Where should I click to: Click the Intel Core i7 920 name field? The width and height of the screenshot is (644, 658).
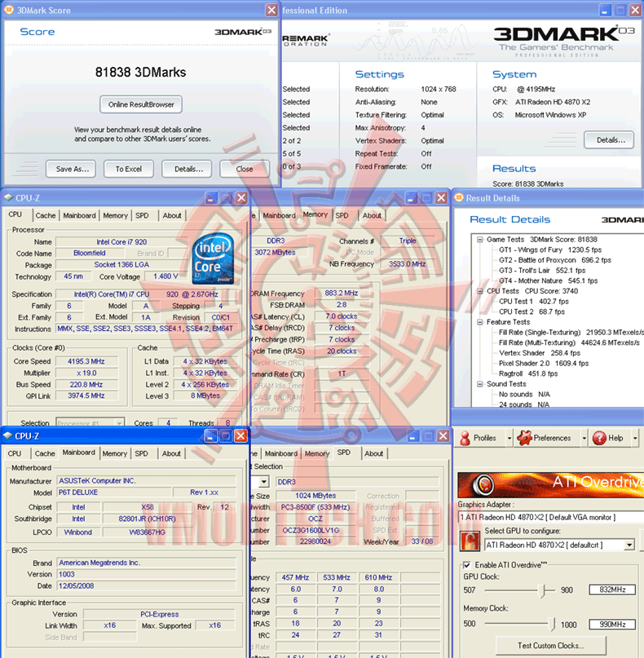coord(121,241)
